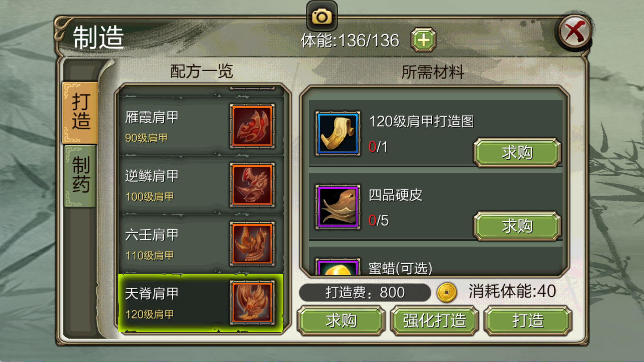Click 求购 for the 120级肩甲打造图

coord(517,152)
